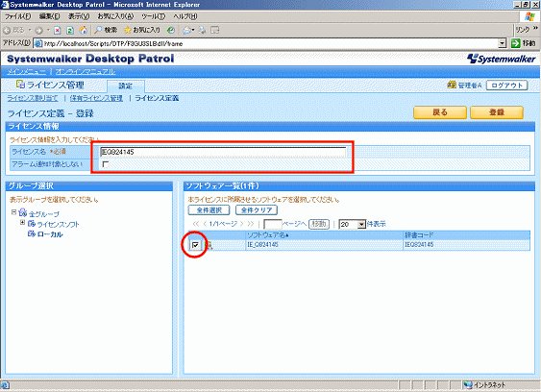Click the page icon in address bar
Viewport: 541px width, 392px height.
click(38, 43)
